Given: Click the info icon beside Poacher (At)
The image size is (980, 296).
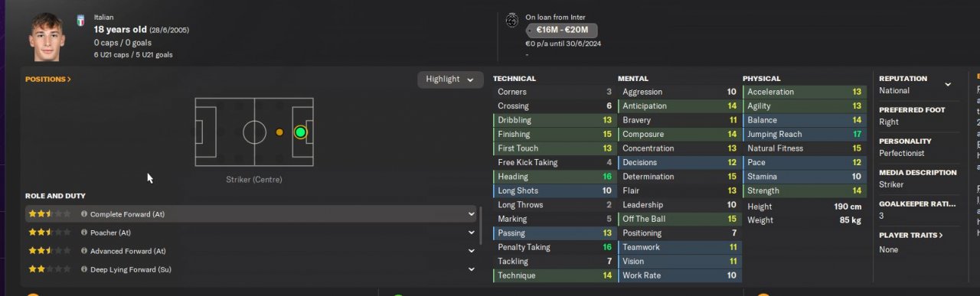Looking at the screenshot, I should (84, 233).
